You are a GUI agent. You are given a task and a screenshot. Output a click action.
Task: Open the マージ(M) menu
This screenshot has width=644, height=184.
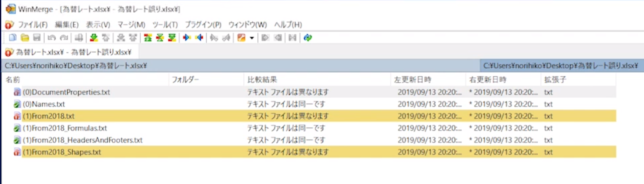click(x=131, y=25)
